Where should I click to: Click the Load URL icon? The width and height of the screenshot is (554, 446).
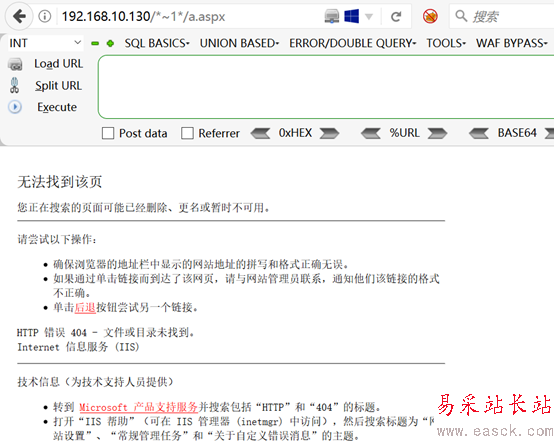coord(15,64)
